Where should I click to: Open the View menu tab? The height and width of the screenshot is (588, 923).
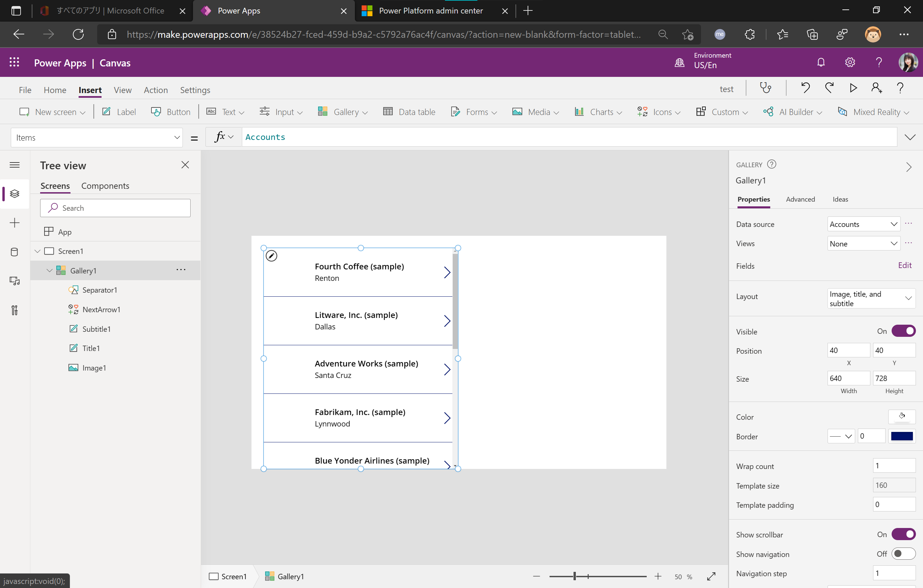122,90
